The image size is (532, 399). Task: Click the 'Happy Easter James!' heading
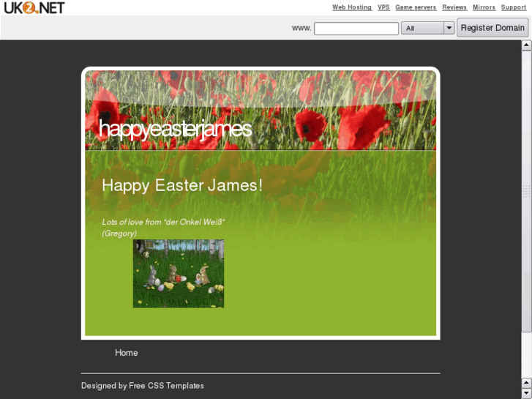pyautogui.click(x=182, y=186)
